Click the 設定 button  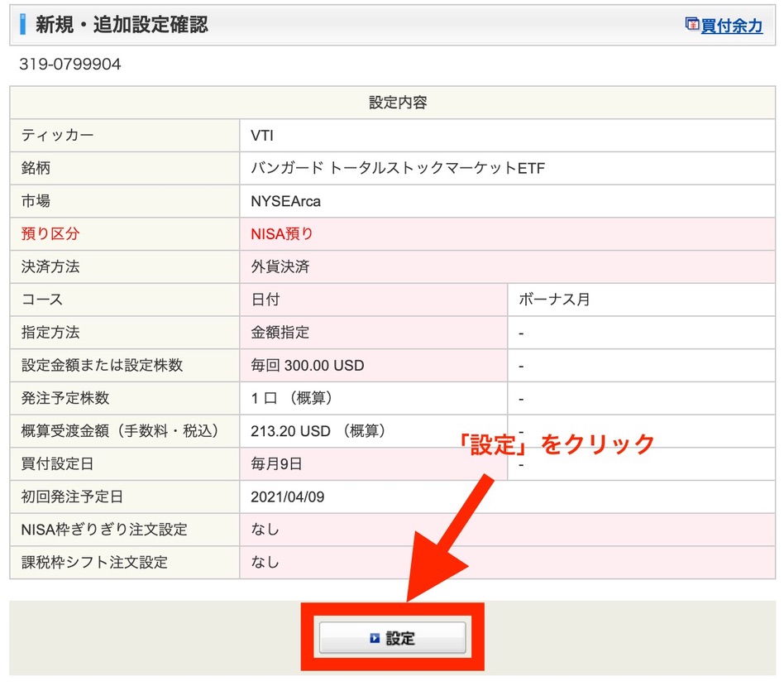coord(393,637)
